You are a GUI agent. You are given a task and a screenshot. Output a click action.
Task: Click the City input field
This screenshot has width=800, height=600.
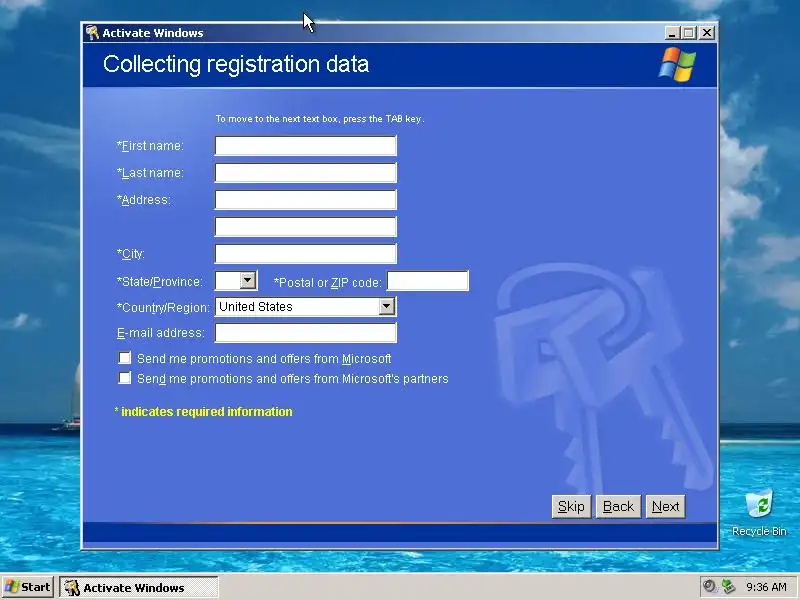pyautogui.click(x=306, y=254)
